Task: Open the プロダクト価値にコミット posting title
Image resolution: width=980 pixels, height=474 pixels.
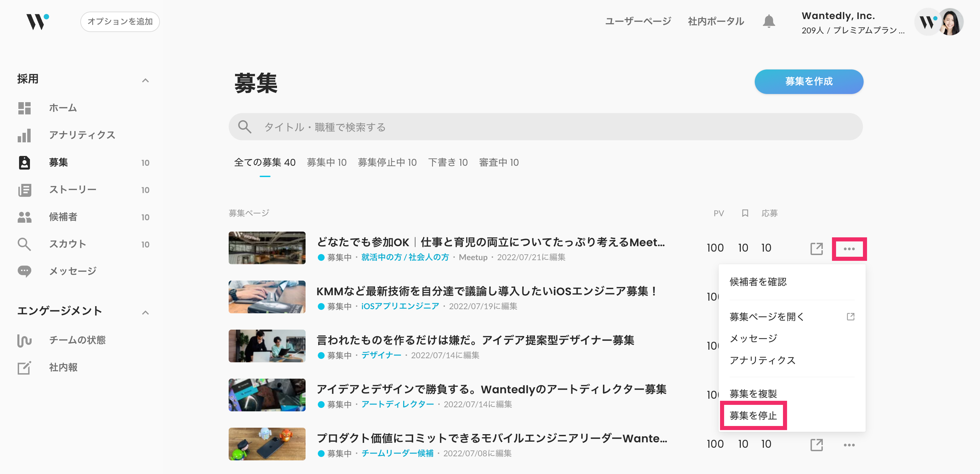Action: tap(492, 438)
